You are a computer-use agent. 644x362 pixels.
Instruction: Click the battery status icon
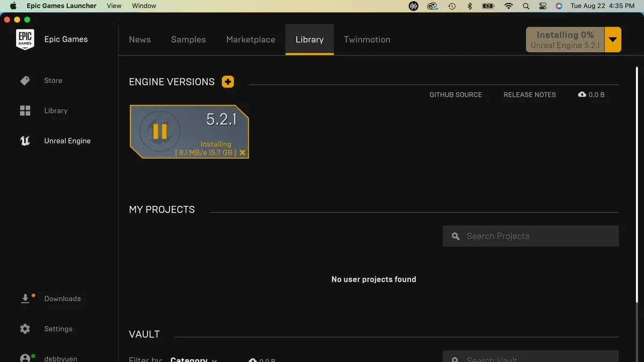pos(488,6)
